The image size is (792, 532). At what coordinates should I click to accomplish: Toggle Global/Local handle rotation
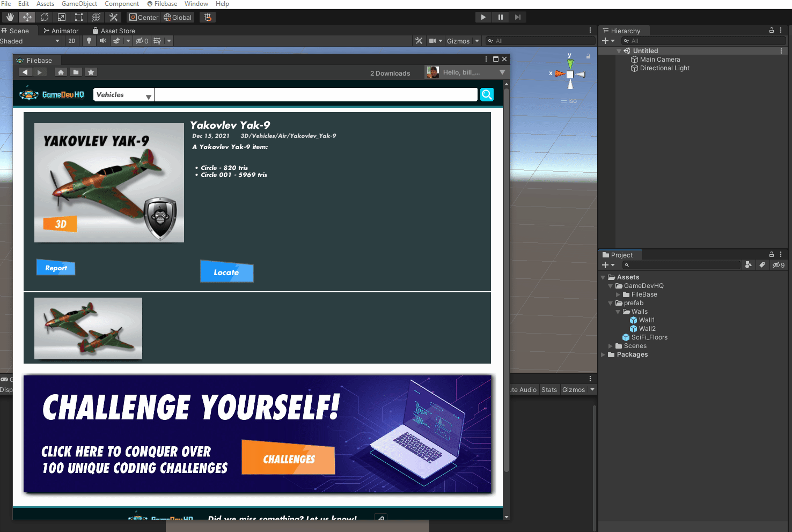click(178, 17)
